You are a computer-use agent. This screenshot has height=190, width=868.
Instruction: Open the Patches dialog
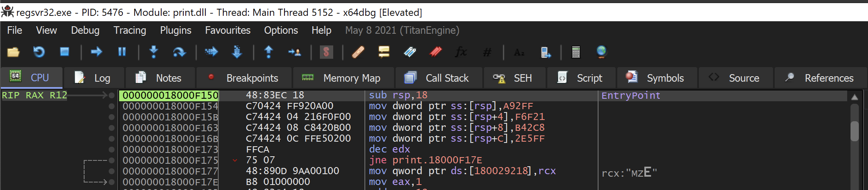pyautogui.click(x=358, y=52)
